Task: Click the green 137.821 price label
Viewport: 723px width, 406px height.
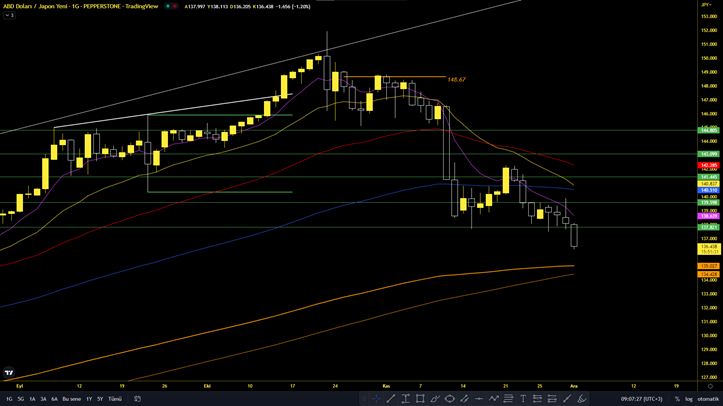Action: 709,227
